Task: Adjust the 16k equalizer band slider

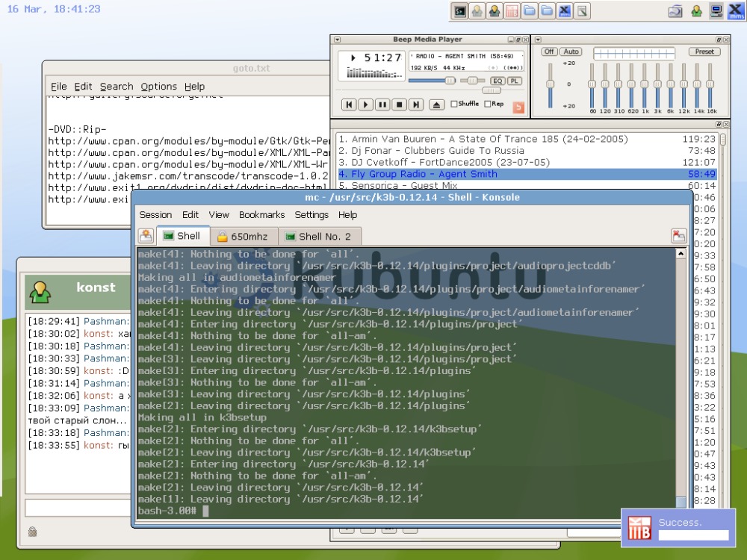Action: click(710, 85)
